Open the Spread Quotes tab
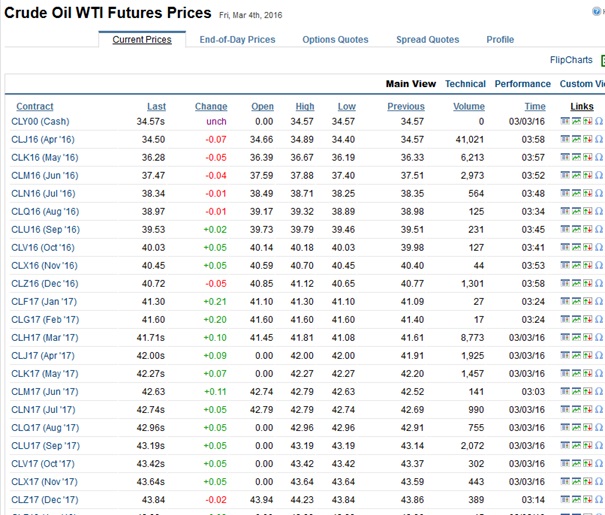Image resolution: width=605 pixels, height=515 pixels. (427, 40)
